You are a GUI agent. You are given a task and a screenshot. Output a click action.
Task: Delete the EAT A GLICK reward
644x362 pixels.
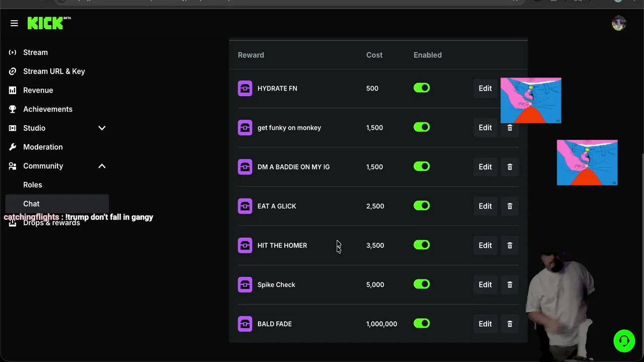[510, 206]
